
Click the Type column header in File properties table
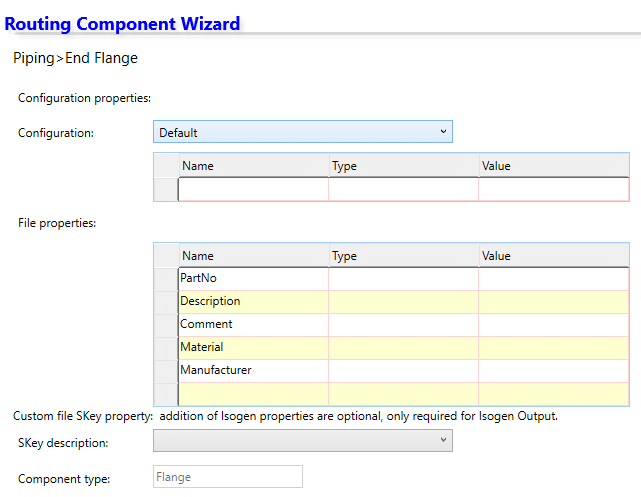tap(403, 255)
